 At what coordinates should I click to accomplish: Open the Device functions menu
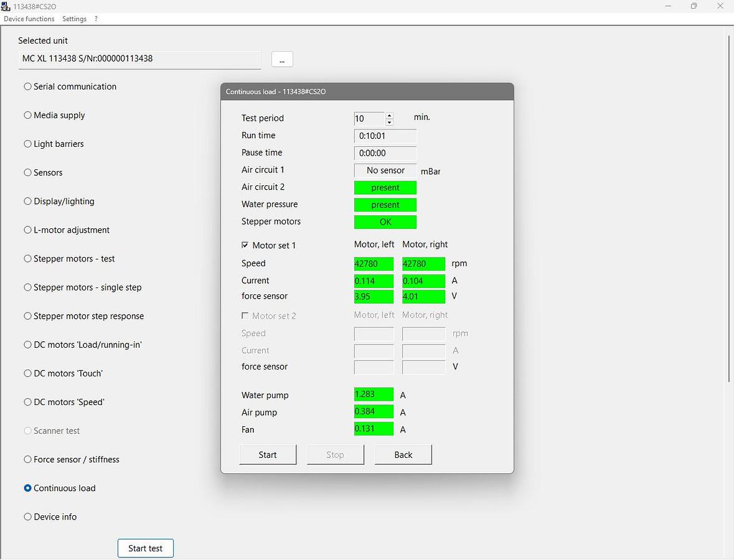point(29,19)
